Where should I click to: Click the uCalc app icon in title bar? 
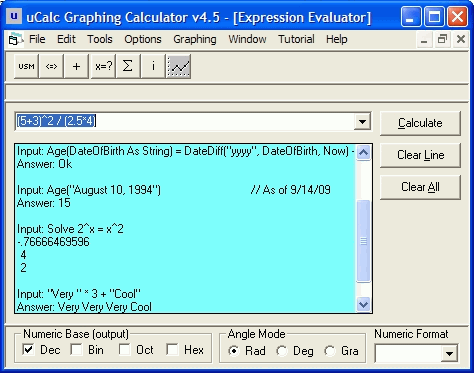pos(14,16)
